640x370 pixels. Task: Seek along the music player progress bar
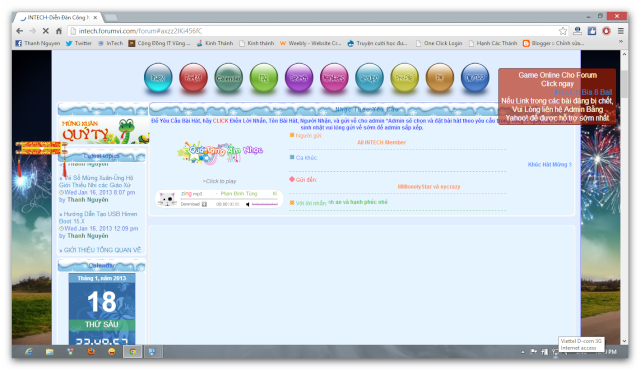[230, 199]
